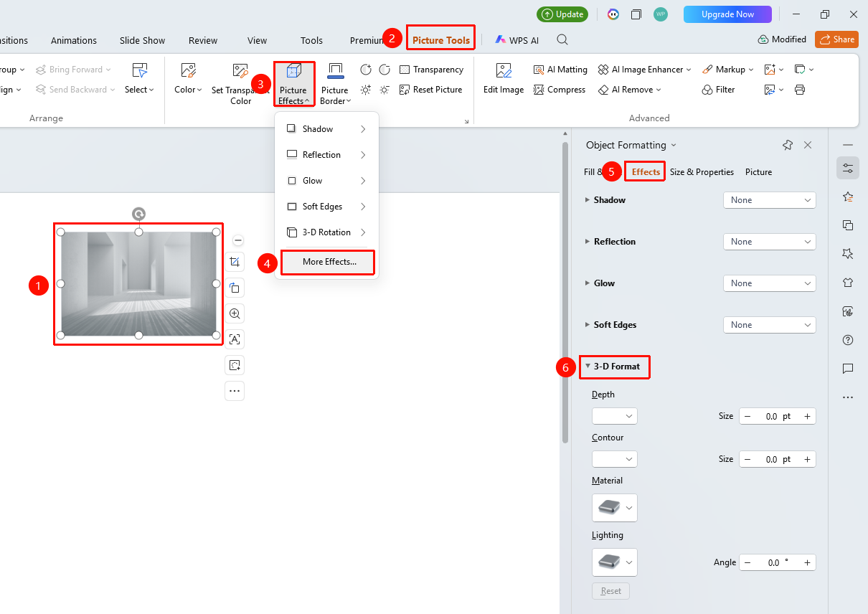The image size is (868, 614).
Task: Open the help icon in right sidebar
Action: (x=848, y=340)
